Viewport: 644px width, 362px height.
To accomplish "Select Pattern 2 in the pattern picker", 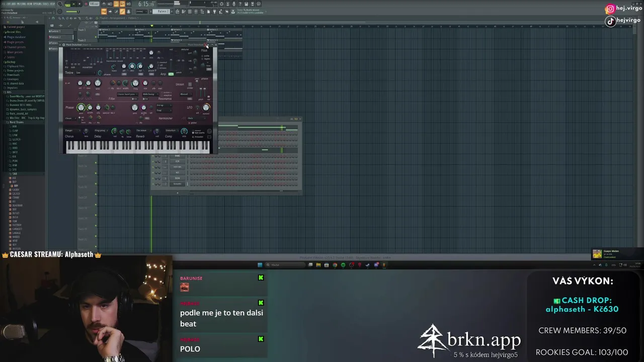I will (60, 37).
